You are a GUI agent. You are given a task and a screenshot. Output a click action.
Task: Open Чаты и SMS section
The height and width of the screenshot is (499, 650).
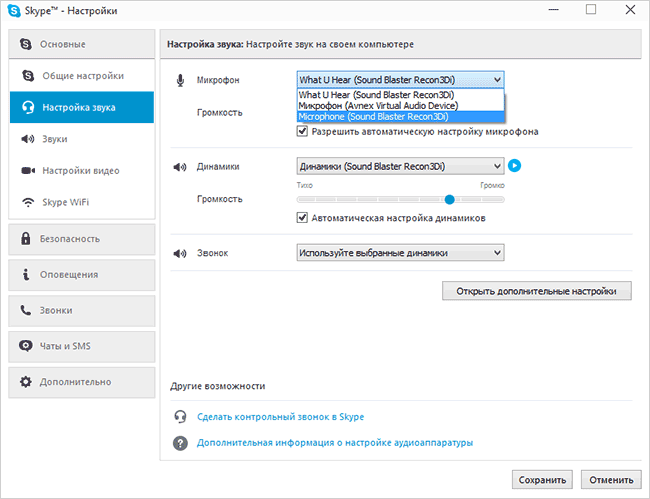(82, 346)
